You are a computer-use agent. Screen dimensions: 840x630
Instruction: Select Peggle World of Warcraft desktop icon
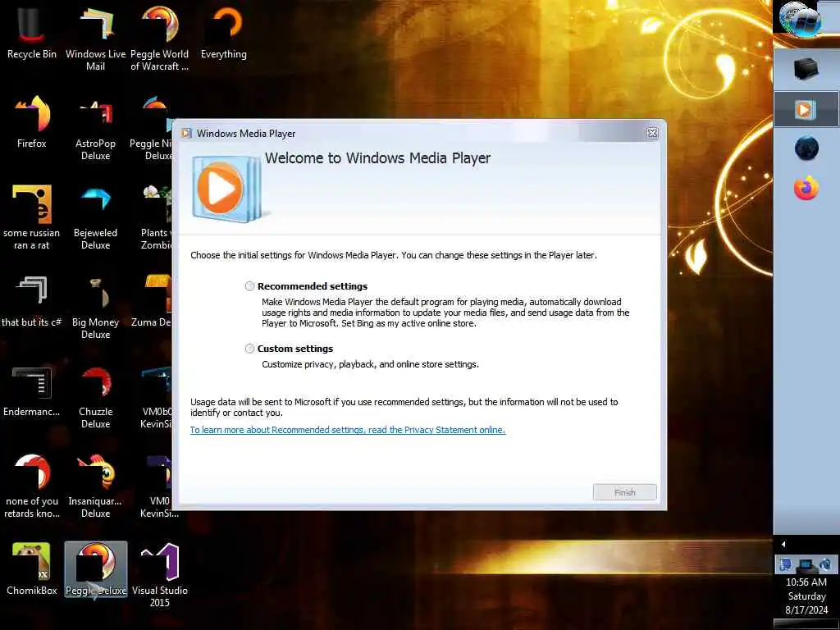pyautogui.click(x=160, y=39)
